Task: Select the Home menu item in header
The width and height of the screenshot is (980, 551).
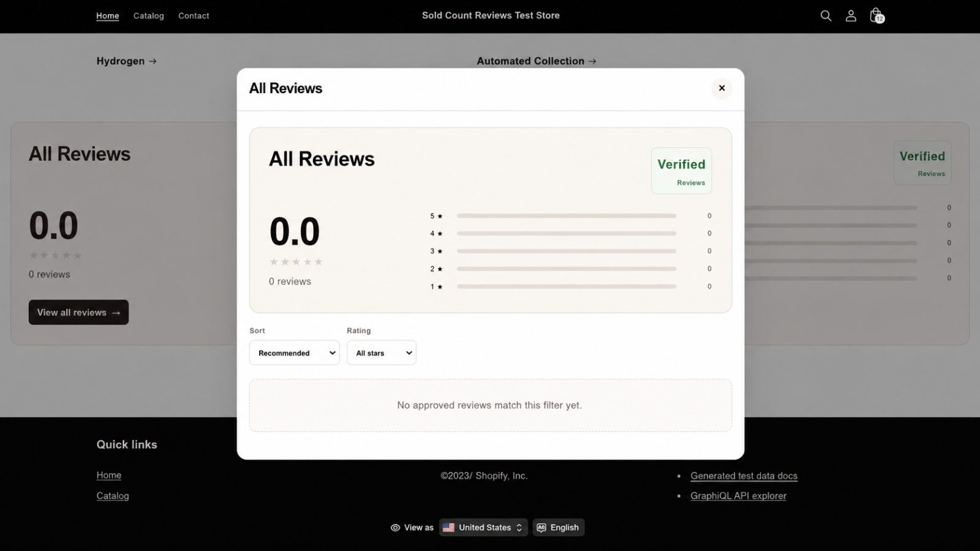Action: pyautogui.click(x=108, y=16)
